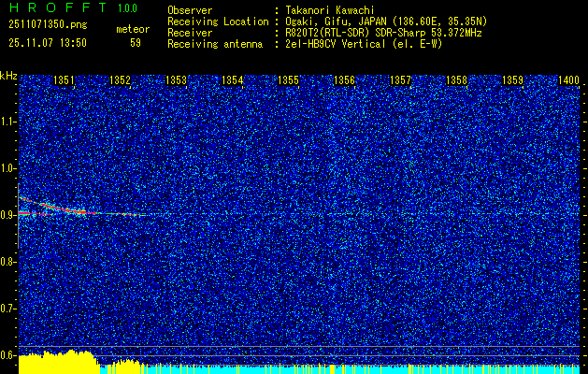Click frequency axis label 0.8
The width and height of the screenshot is (588, 374).
coord(8,262)
